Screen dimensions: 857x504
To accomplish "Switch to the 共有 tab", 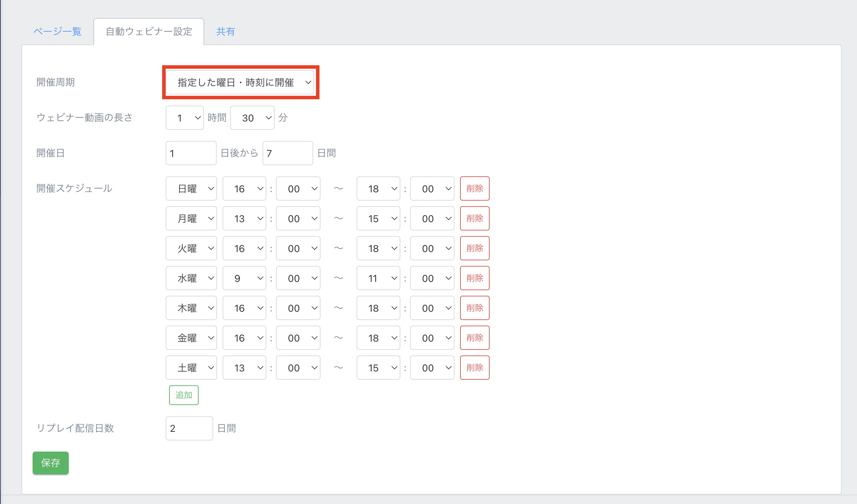I will pyautogui.click(x=225, y=32).
